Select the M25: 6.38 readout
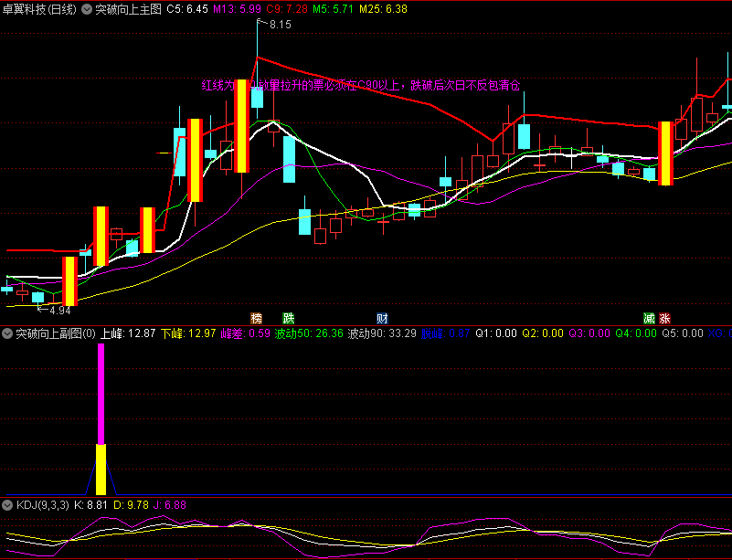 tap(382, 9)
